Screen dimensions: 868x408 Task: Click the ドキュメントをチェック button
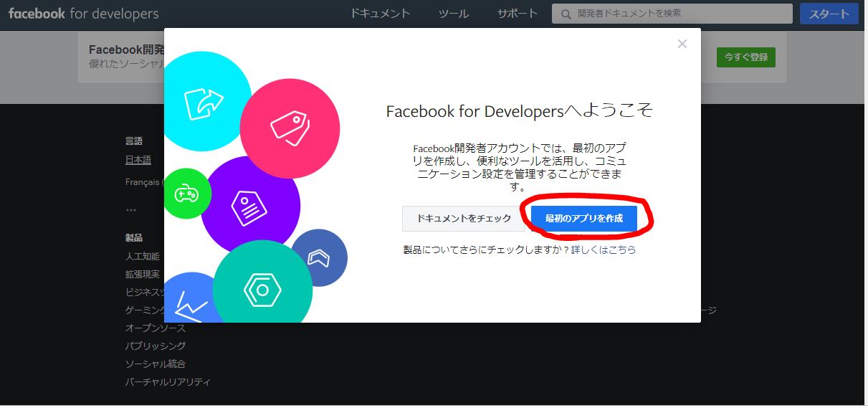tap(464, 218)
